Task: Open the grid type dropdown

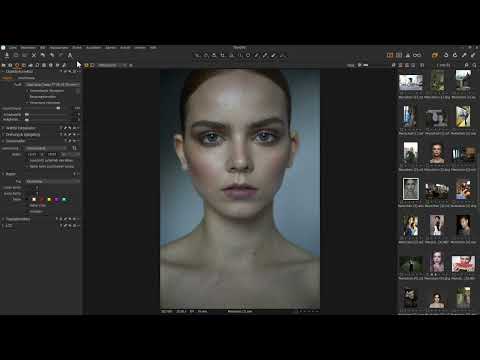Action: [x=53, y=181]
